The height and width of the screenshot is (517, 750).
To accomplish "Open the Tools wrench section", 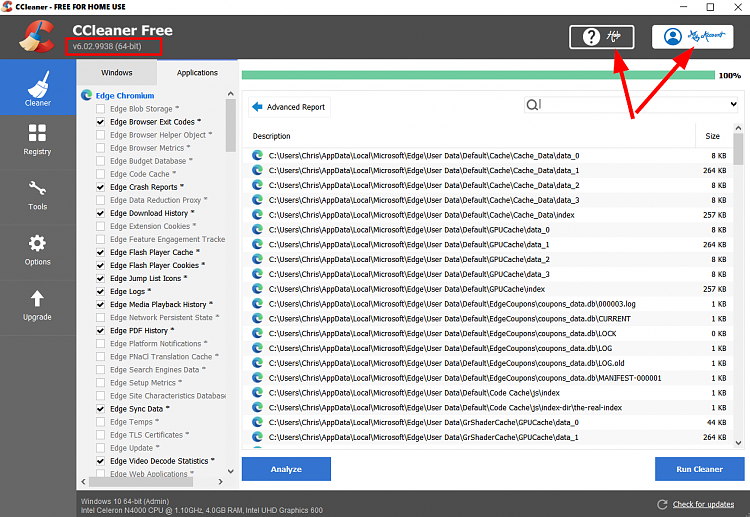I will click(38, 196).
